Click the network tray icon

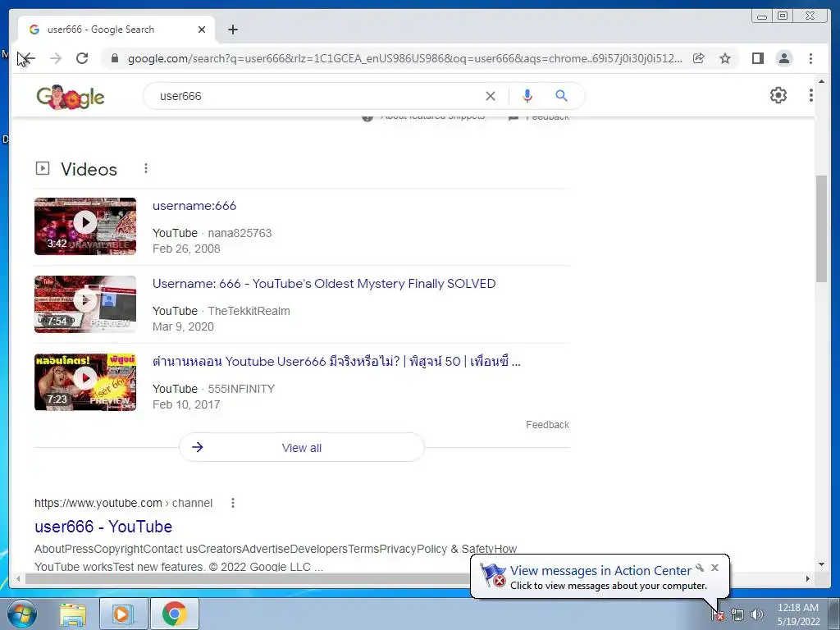click(x=737, y=615)
